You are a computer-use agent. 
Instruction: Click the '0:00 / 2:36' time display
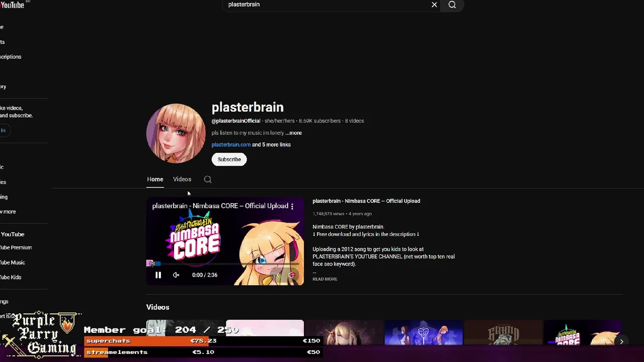(205, 275)
